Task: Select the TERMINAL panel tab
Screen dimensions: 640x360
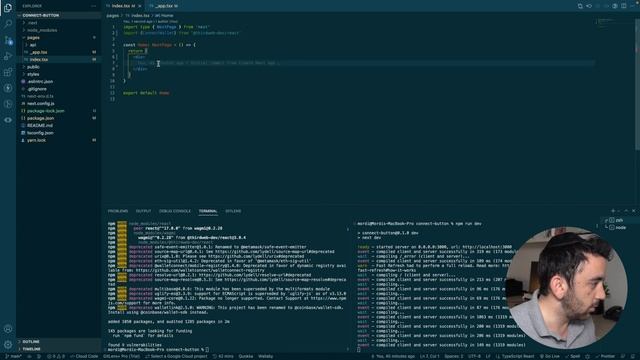Action: point(208,211)
